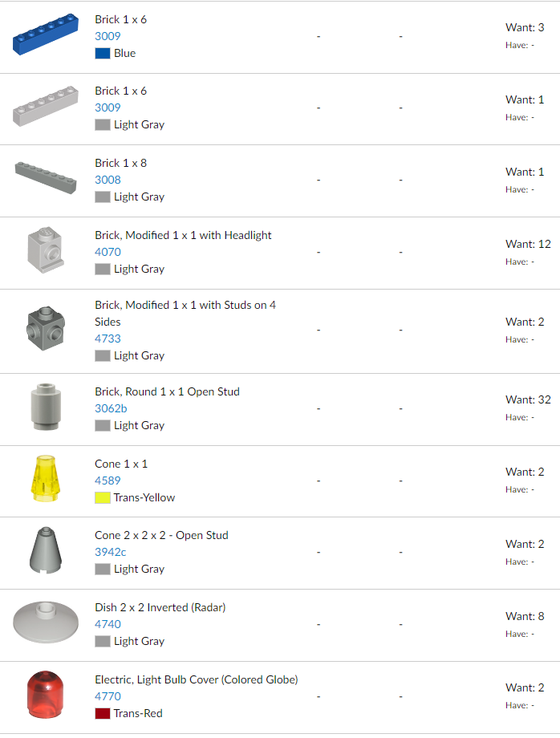Open the 3942c part link

click(111, 552)
